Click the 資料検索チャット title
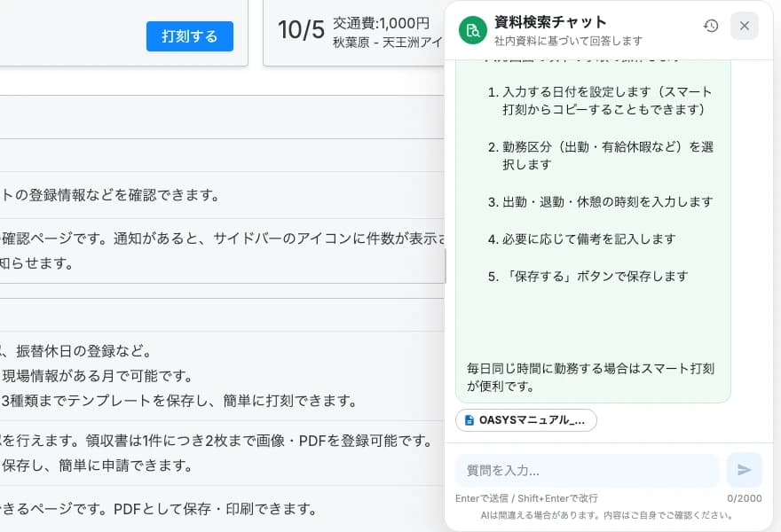This screenshot has height=532, width=781. (x=550, y=22)
